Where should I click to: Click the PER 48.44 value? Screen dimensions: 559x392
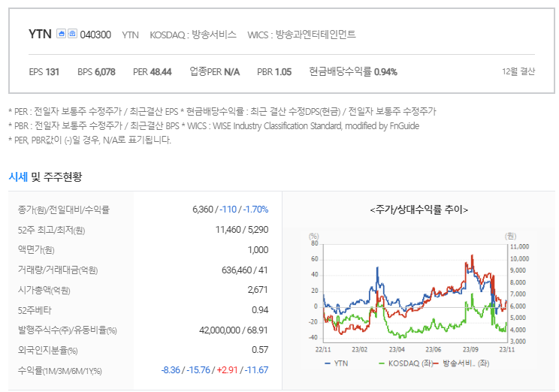tap(153, 72)
